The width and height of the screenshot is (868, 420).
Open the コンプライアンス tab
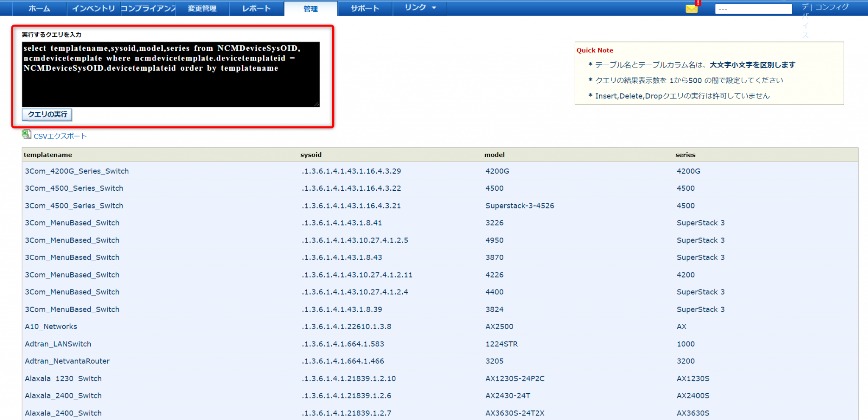point(147,8)
